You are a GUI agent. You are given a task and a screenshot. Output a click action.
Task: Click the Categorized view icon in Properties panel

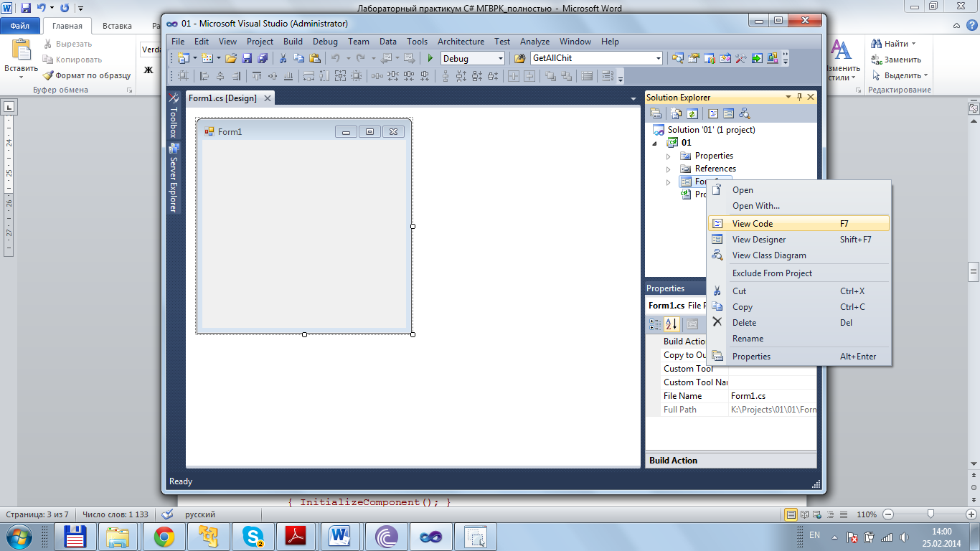click(655, 324)
